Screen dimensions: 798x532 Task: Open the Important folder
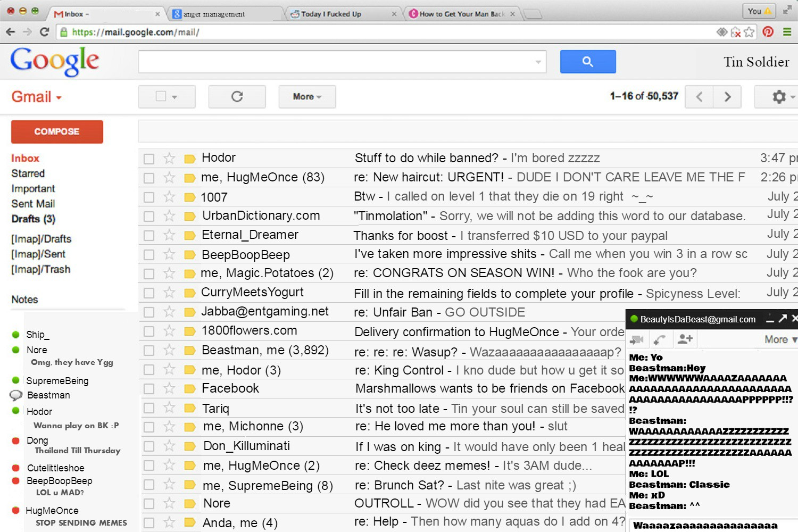click(x=33, y=189)
